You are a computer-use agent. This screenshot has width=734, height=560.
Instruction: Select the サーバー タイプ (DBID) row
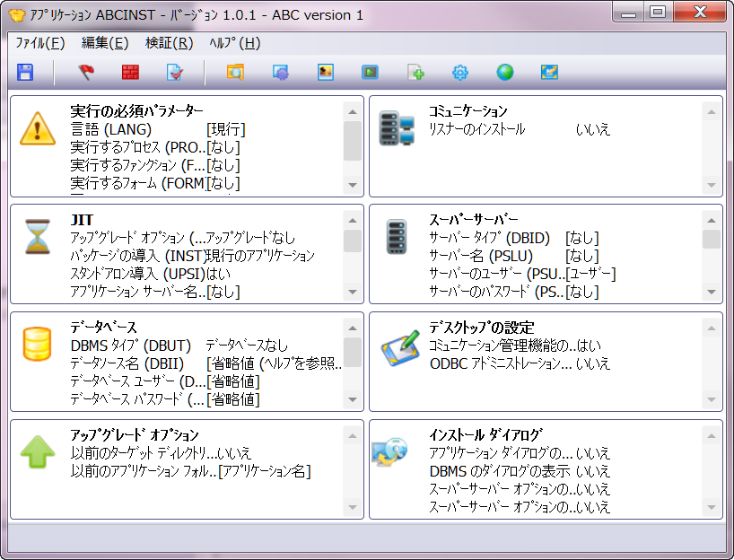(514, 238)
